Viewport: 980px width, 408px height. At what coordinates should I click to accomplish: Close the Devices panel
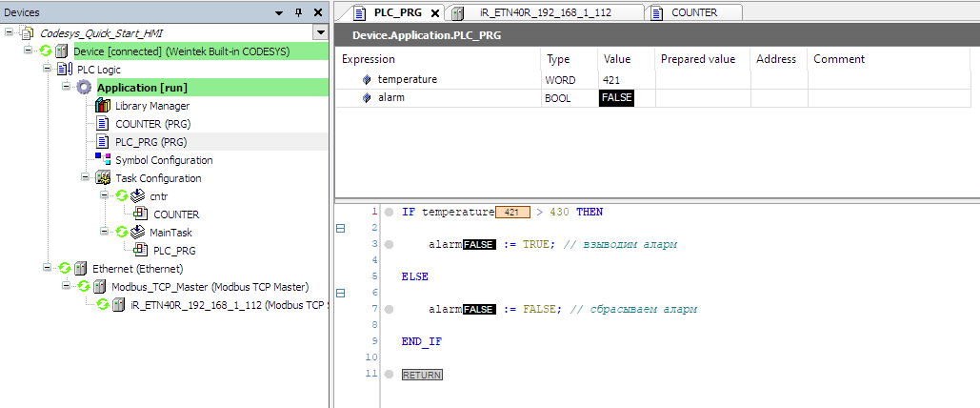click(x=317, y=12)
